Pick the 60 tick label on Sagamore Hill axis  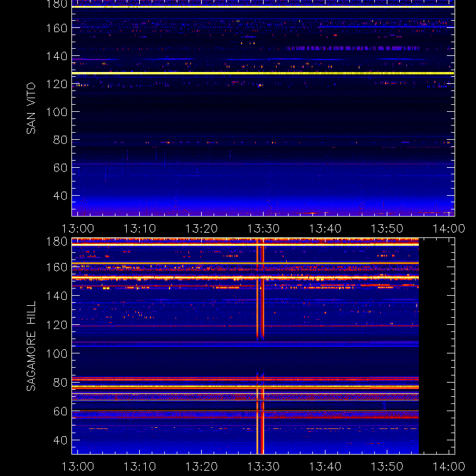tap(61, 411)
